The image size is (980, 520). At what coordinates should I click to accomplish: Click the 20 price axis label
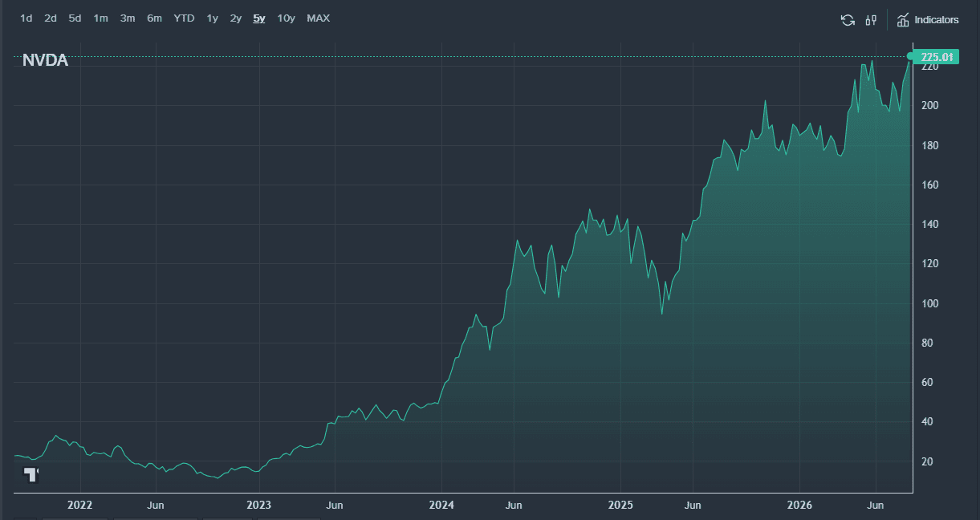point(927,461)
